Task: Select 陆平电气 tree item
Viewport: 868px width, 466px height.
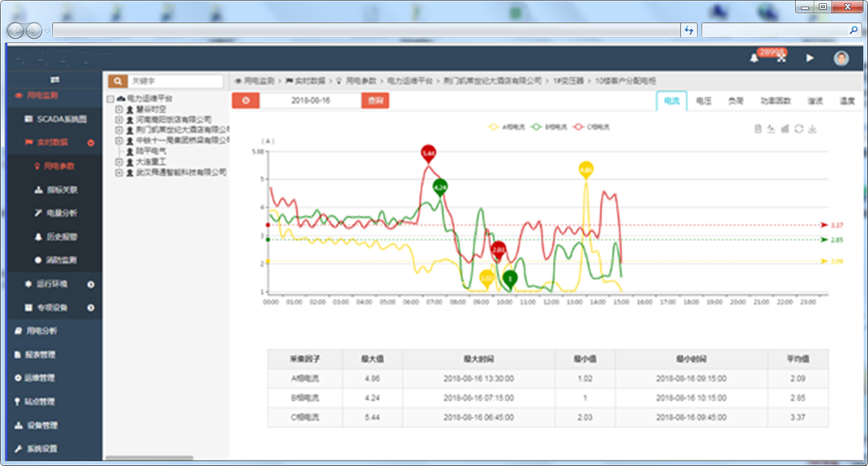Action: pyautogui.click(x=151, y=151)
